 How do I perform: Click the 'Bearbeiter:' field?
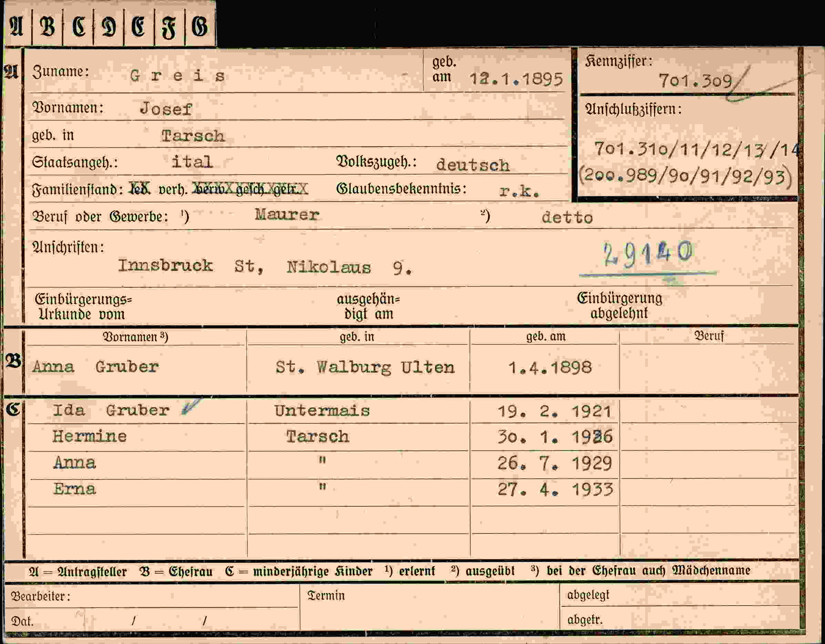click(152, 596)
